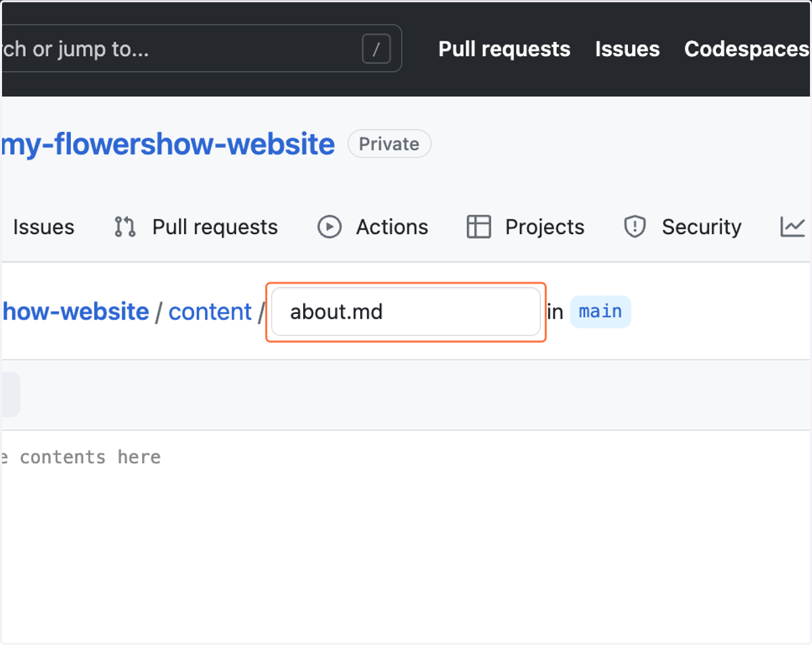Image resolution: width=812 pixels, height=645 pixels.
Task: Open Codespaces in the top header
Action: pos(747,49)
